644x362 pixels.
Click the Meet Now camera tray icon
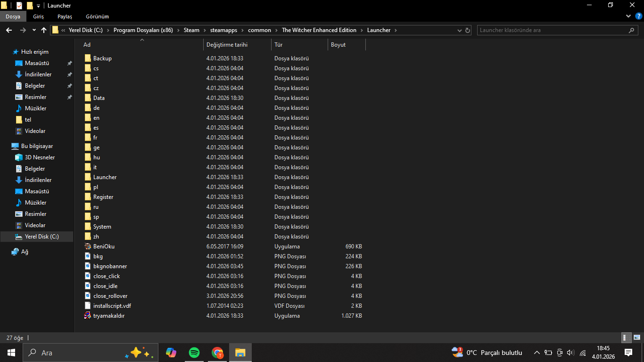560,353
